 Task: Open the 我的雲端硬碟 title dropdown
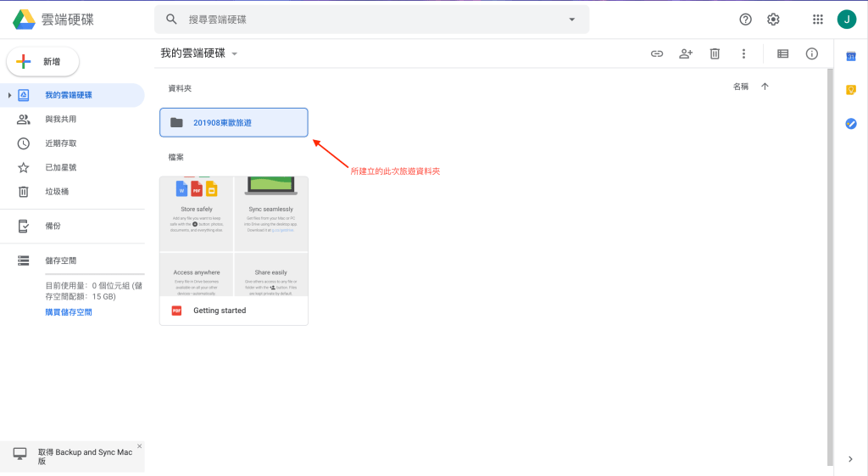[235, 53]
